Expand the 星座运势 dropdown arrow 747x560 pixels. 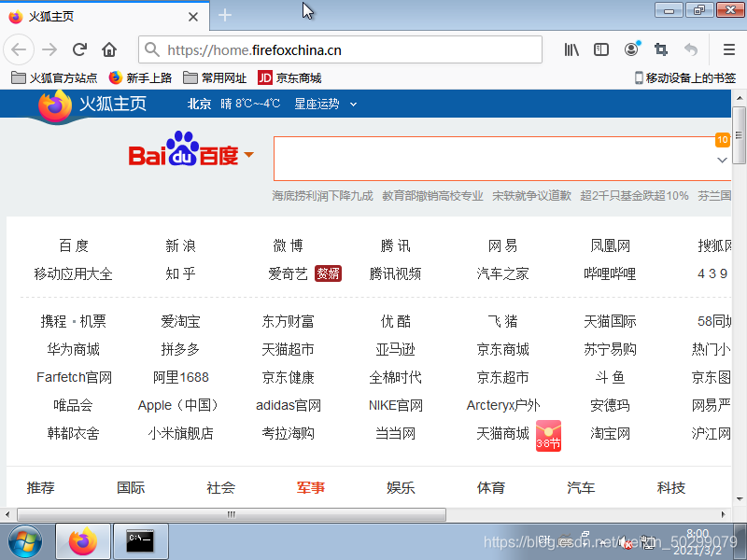(x=353, y=105)
